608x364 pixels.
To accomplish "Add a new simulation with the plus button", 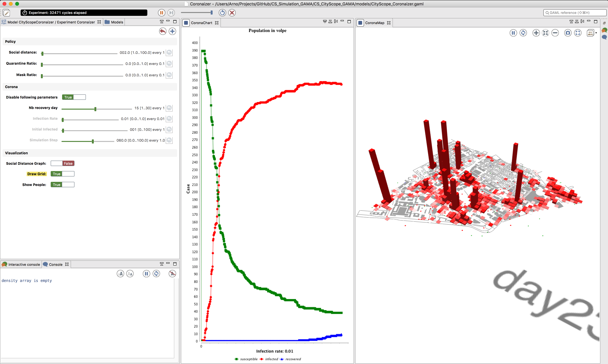I will click(172, 31).
